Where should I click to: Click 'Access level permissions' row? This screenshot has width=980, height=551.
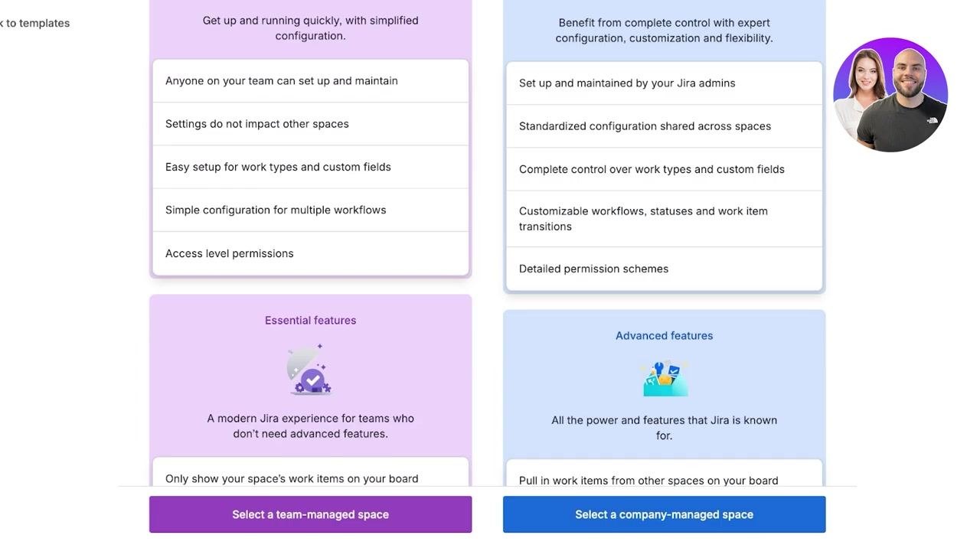coord(310,253)
